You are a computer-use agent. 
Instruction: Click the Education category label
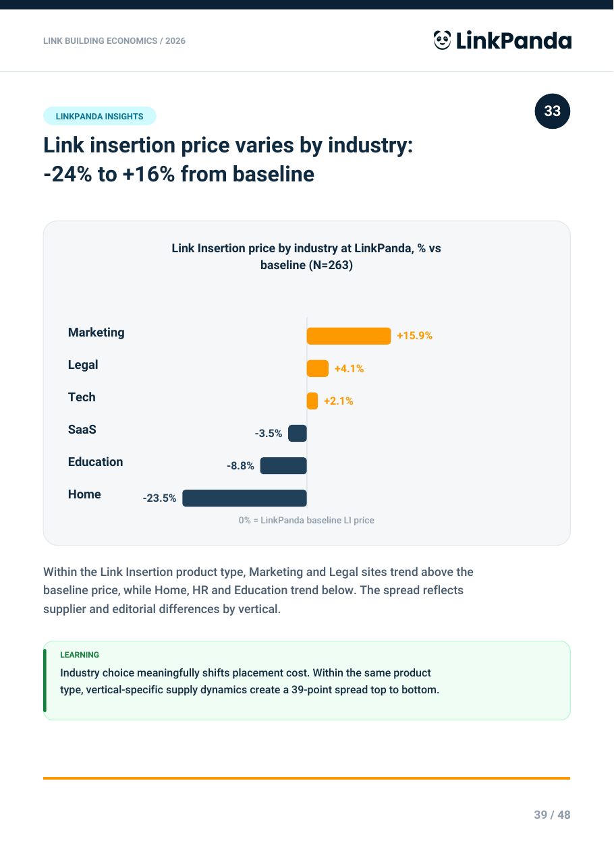[96, 462]
